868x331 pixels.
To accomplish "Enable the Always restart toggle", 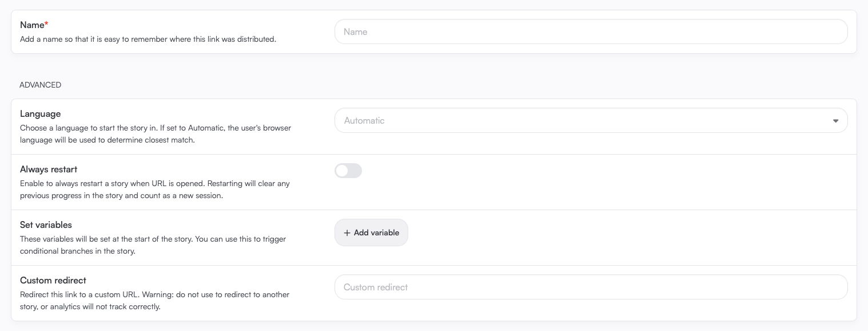I will tap(348, 171).
